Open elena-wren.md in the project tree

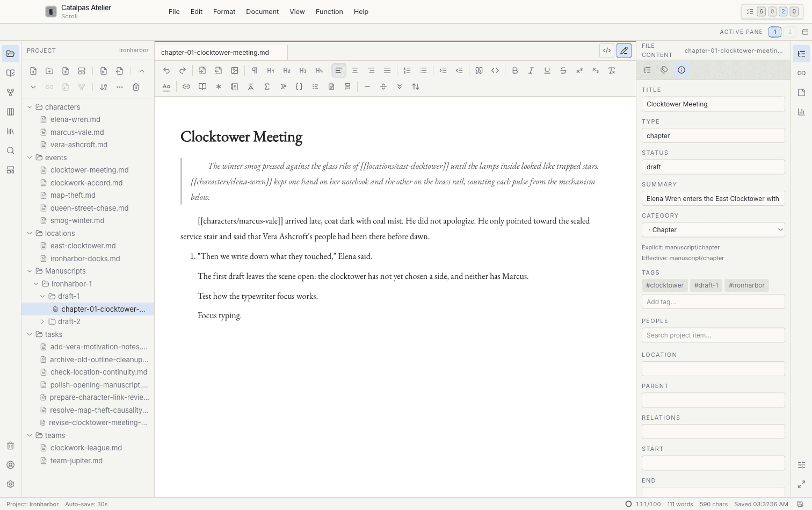click(x=75, y=119)
